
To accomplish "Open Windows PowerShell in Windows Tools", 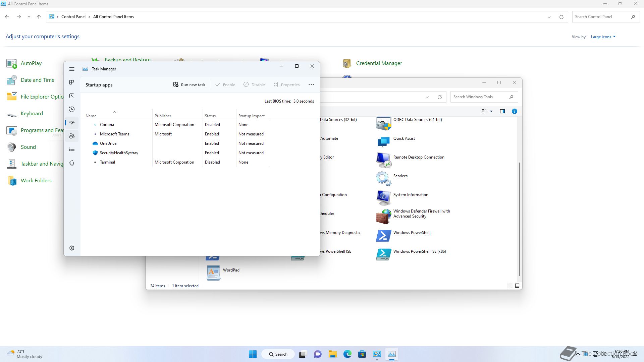I will (403, 236).
